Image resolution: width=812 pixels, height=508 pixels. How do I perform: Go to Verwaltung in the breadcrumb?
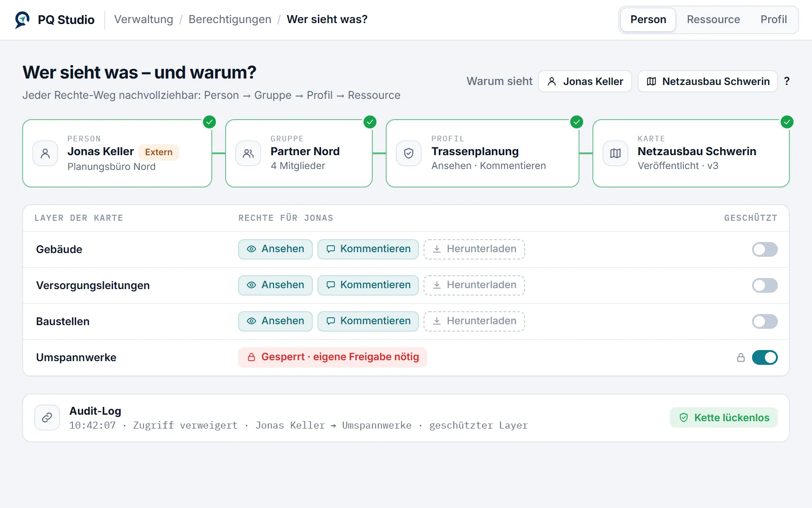143,19
